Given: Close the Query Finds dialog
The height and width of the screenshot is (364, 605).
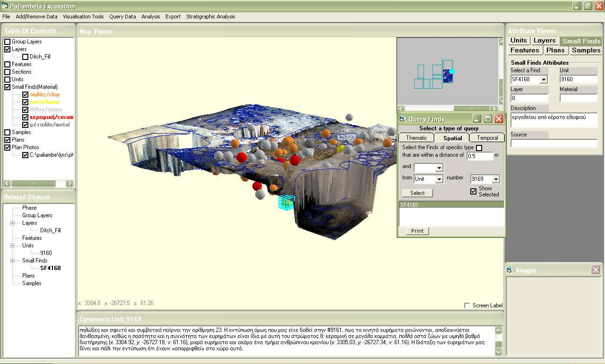Looking at the screenshot, I should coord(498,119).
